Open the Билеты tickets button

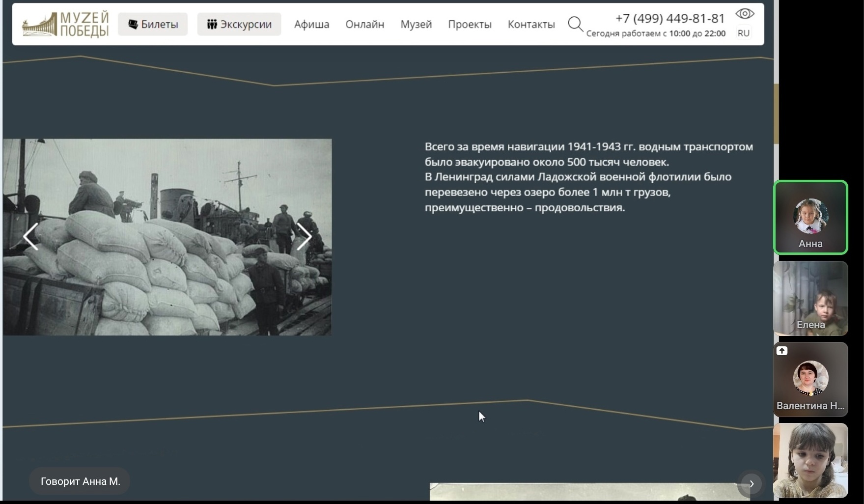click(x=153, y=24)
